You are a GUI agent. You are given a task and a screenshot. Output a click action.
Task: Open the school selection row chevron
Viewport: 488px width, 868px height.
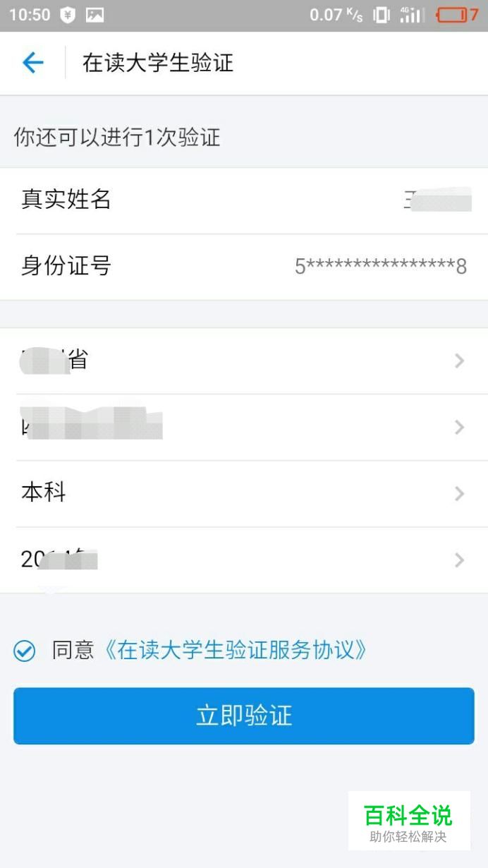(460, 428)
